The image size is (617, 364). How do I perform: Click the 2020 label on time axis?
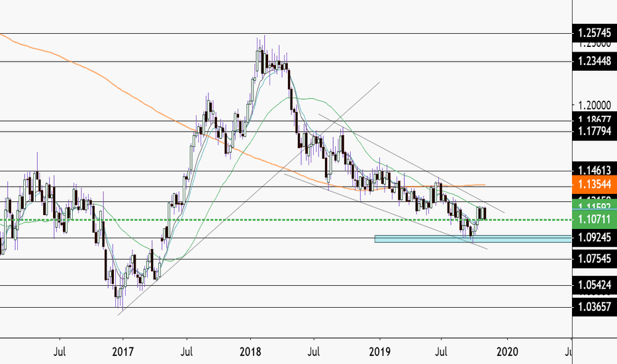coord(507,351)
